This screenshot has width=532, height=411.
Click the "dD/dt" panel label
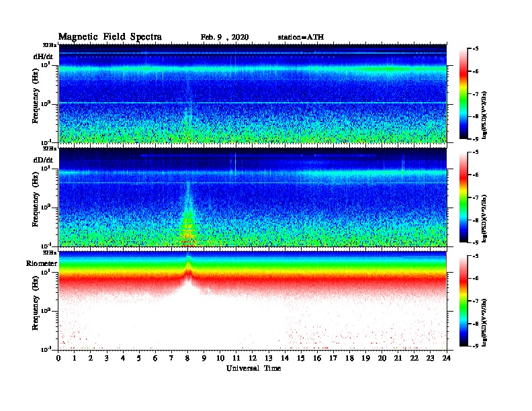coord(43,160)
